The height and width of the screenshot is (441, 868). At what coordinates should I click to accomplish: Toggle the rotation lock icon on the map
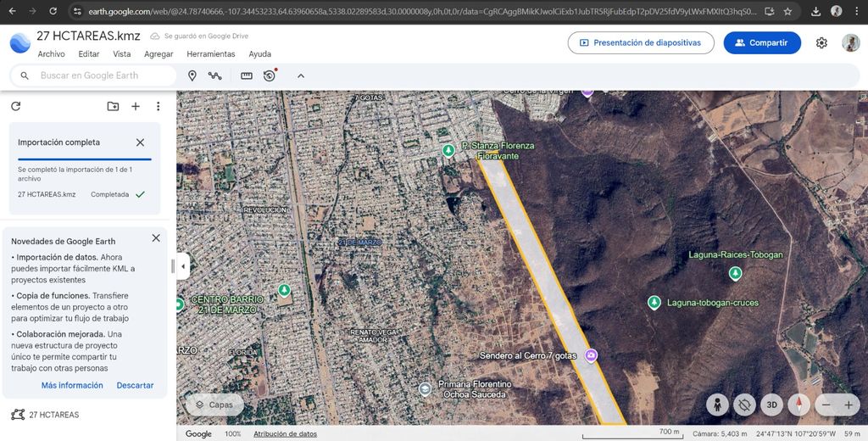point(744,405)
